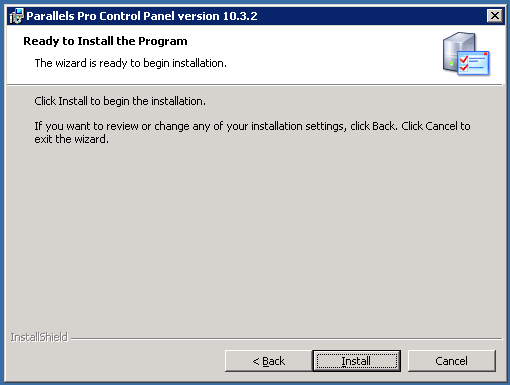
Task: Click the word 'Cancel' inside the instructions paragraph
Action: (441, 126)
